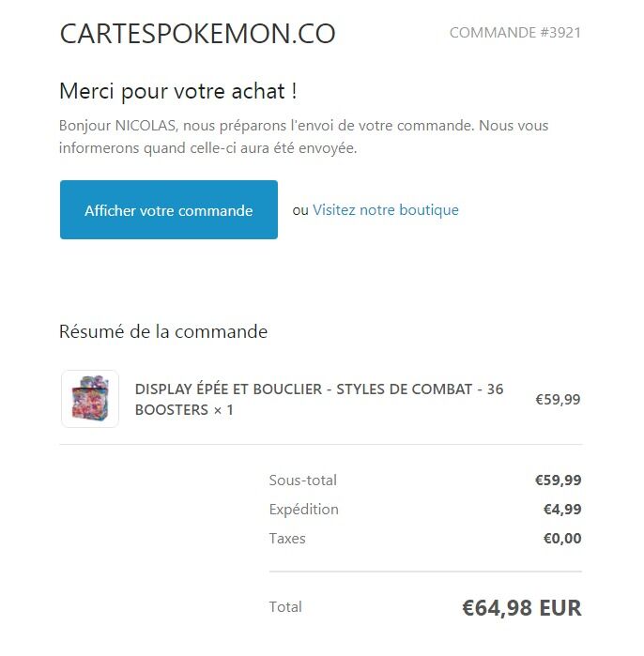Open the Visitez notre boutique link
Screen dimensions: 644x656
point(386,210)
